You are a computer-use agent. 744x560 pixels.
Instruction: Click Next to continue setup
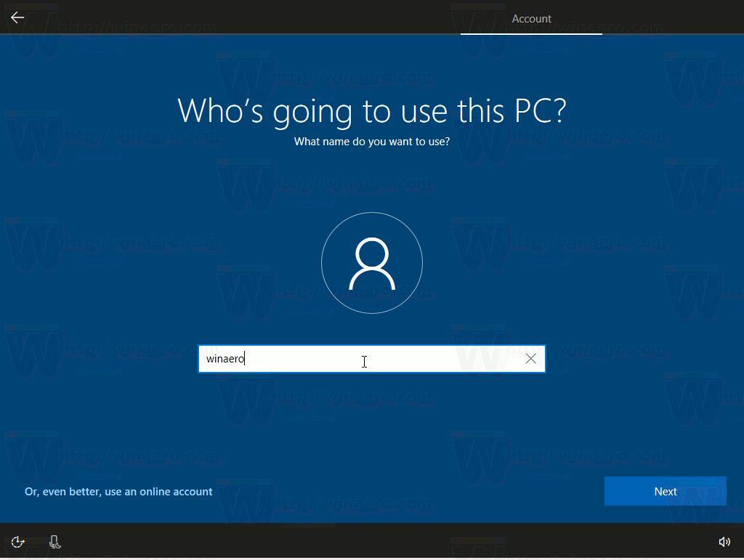click(x=665, y=491)
